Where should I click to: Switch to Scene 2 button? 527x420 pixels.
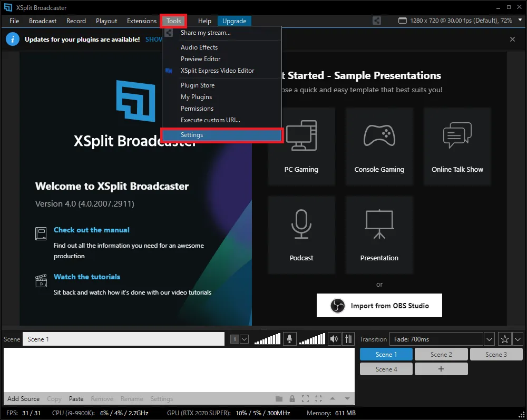pyautogui.click(x=441, y=355)
